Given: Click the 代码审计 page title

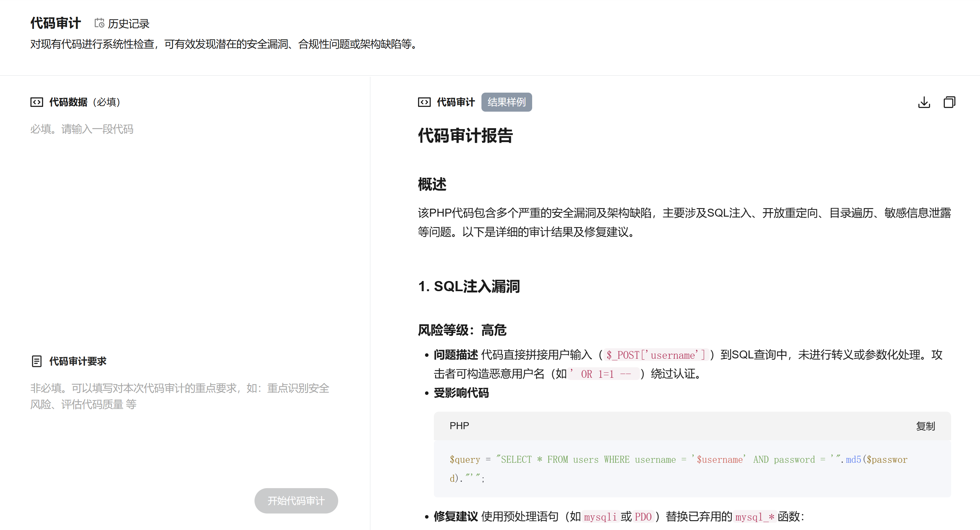Looking at the screenshot, I should click(55, 23).
